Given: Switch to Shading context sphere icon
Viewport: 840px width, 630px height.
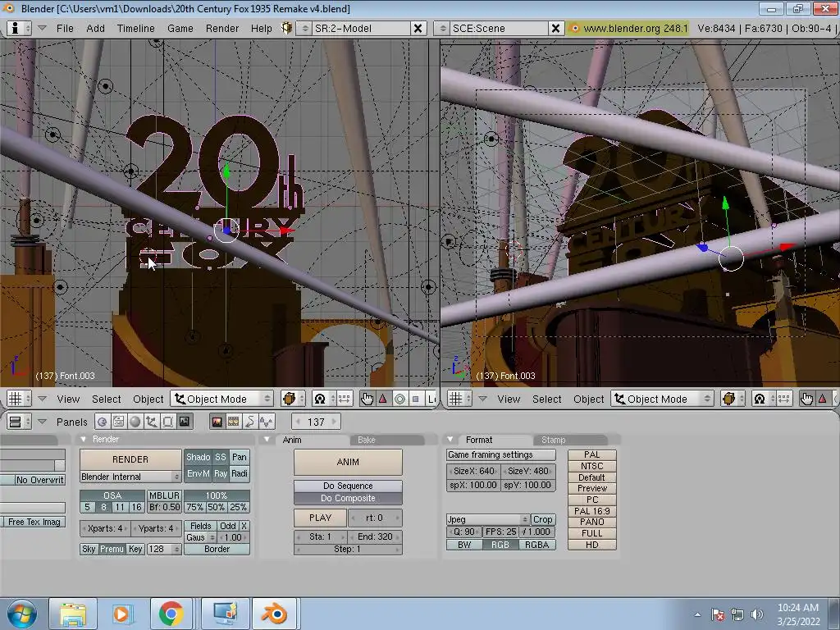Looking at the screenshot, I should (135, 422).
